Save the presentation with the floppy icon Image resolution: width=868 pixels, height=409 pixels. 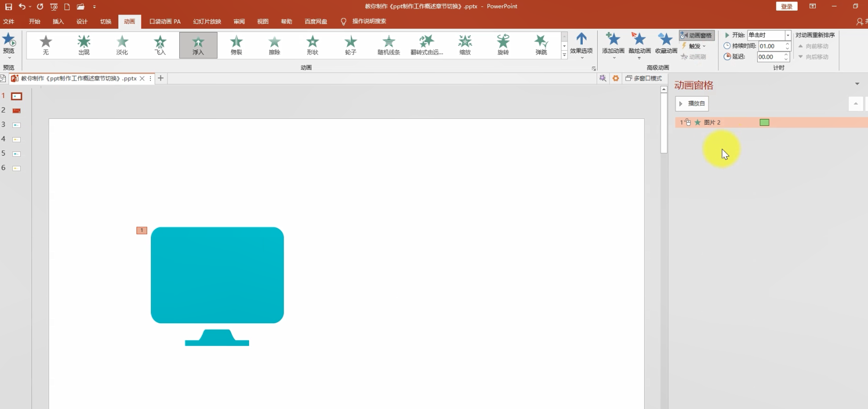[x=9, y=6]
